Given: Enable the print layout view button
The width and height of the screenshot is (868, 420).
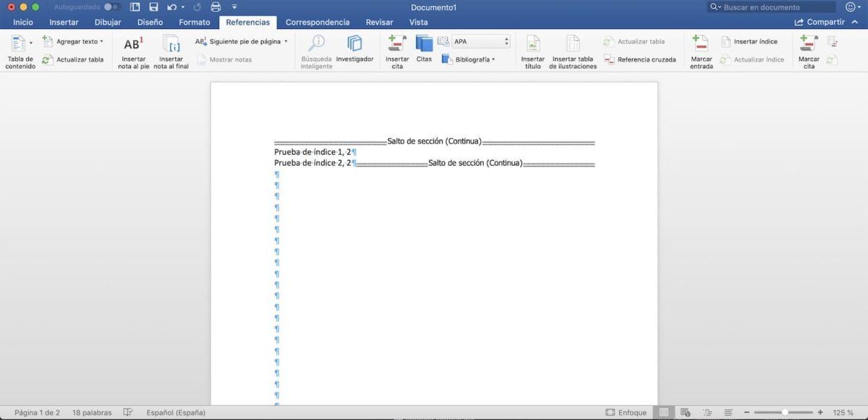Looking at the screenshot, I should (x=663, y=412).
